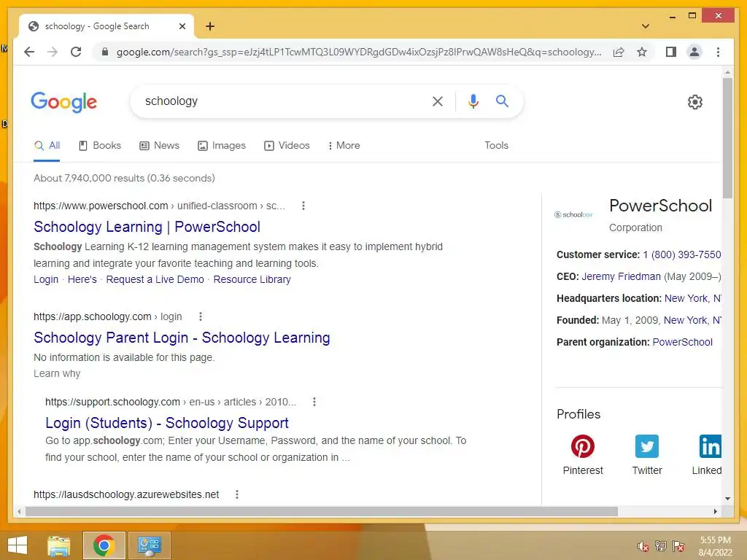This screenshot has width=747, height=560.
Task: Click the taskbar clock showing 5:55 PM
Action: [715, 546]
